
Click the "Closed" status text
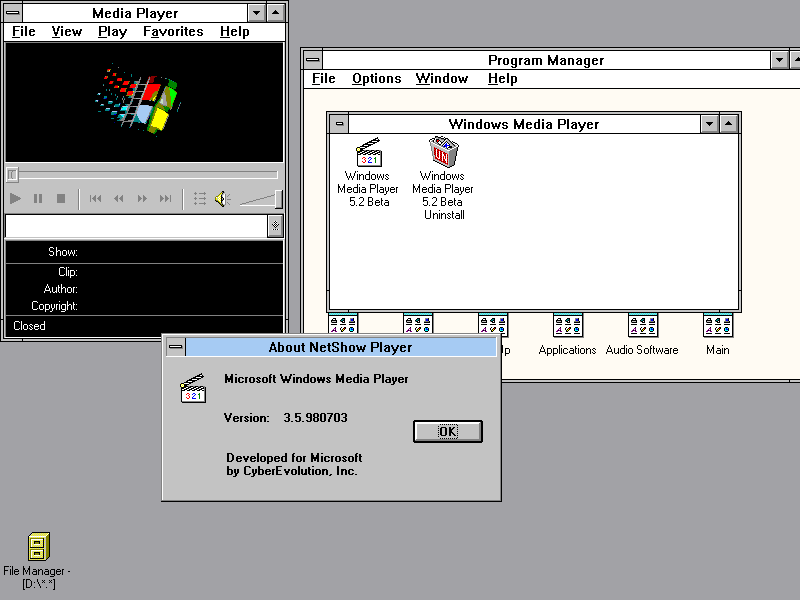(29, 326)
